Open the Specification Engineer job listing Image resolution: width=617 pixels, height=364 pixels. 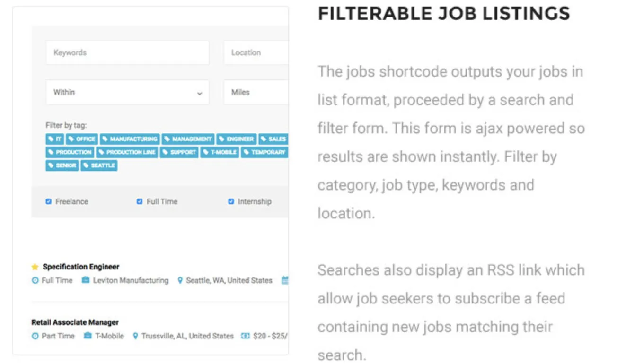[81, 267]
